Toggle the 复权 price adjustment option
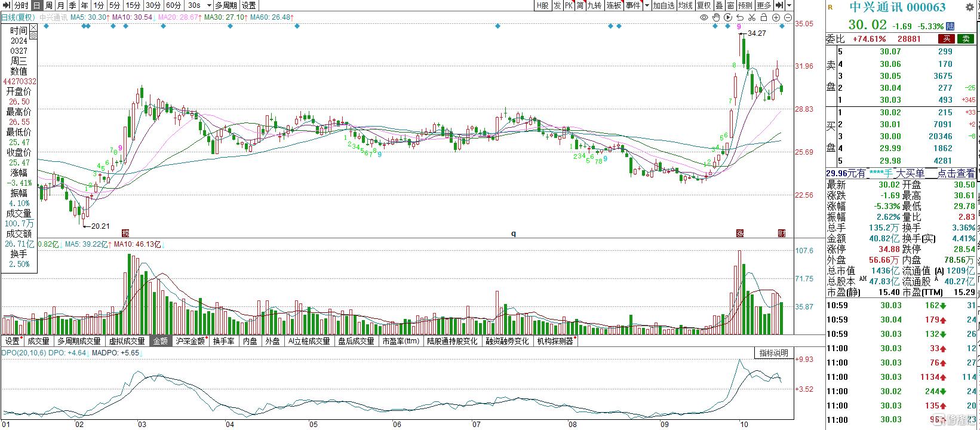The height and width of the screenshot is (430, 980). (703, 5)
